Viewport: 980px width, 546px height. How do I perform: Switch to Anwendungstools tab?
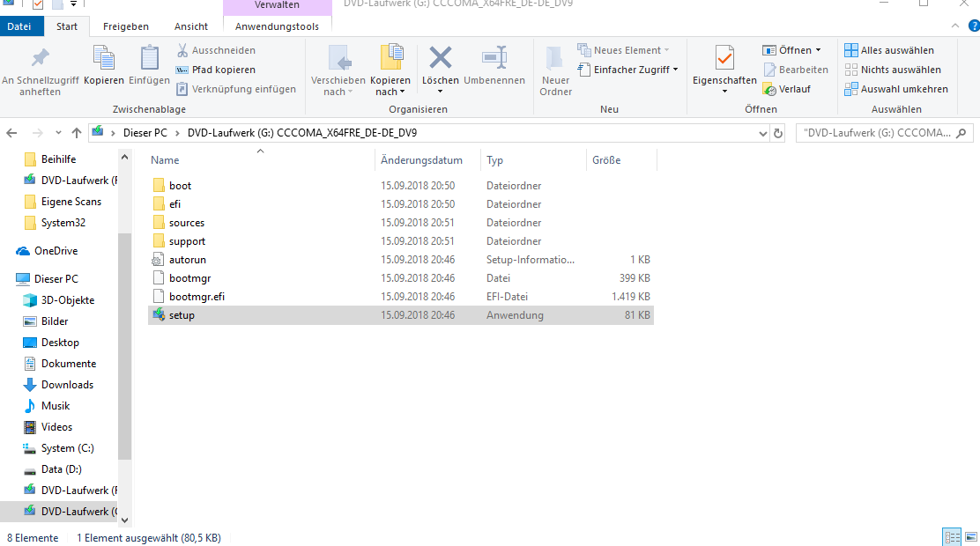point(277,26)
